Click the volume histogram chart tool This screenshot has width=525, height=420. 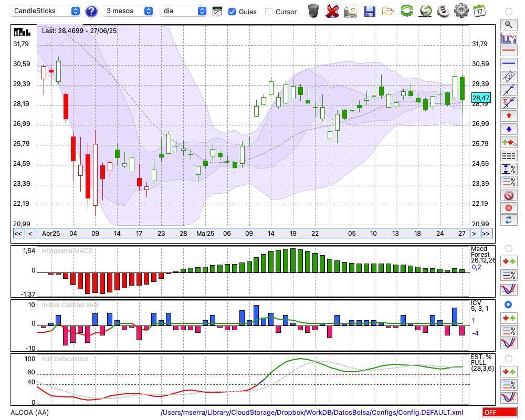509,37
